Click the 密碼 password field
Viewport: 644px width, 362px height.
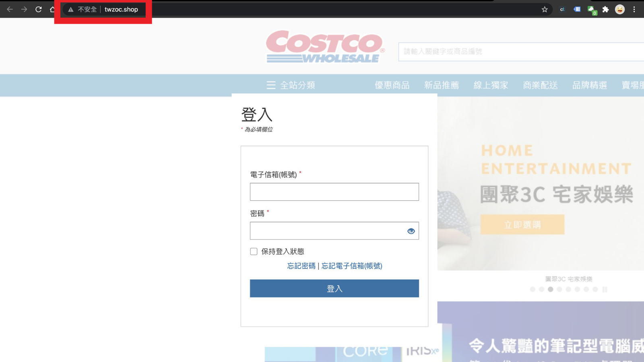tap(334, 231)
